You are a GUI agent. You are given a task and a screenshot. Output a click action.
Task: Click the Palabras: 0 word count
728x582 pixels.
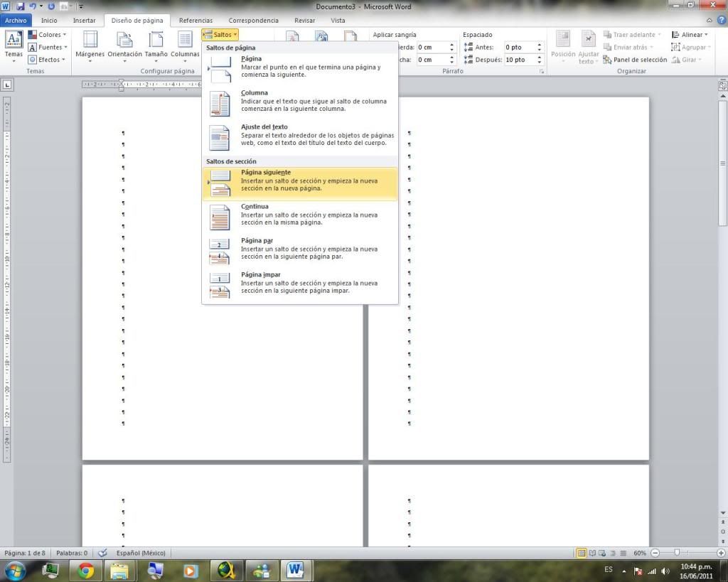click(72, 553)
